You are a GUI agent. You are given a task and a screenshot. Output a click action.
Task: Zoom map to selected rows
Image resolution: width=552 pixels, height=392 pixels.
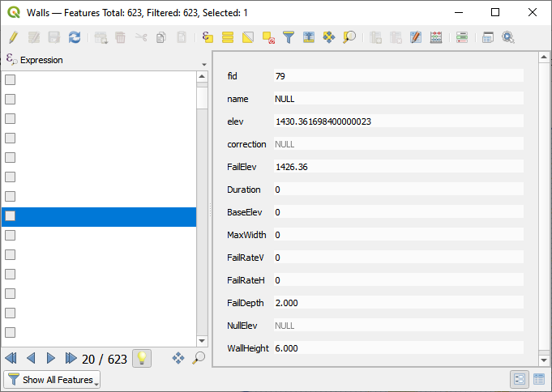click(x=349, y=37)
